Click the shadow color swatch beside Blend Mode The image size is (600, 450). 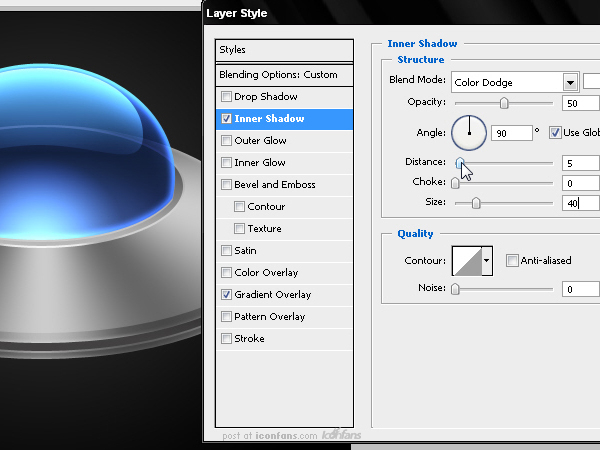(592, 82)
